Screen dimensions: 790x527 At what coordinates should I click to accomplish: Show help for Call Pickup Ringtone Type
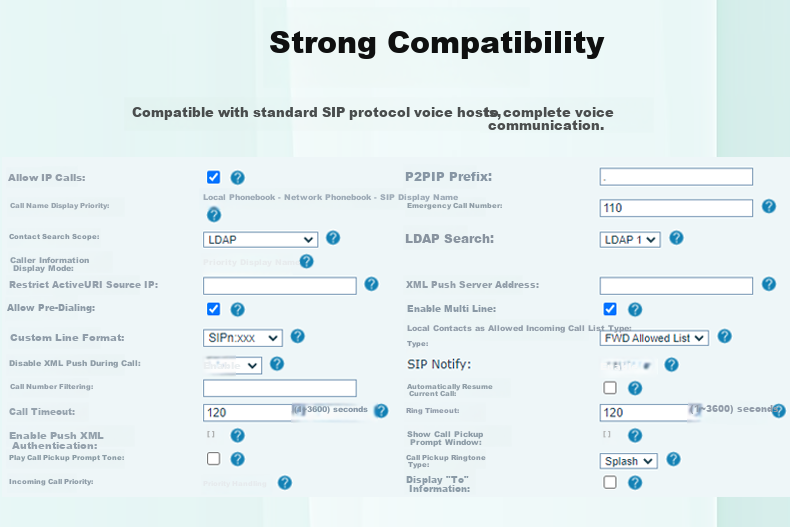point(673,459)
